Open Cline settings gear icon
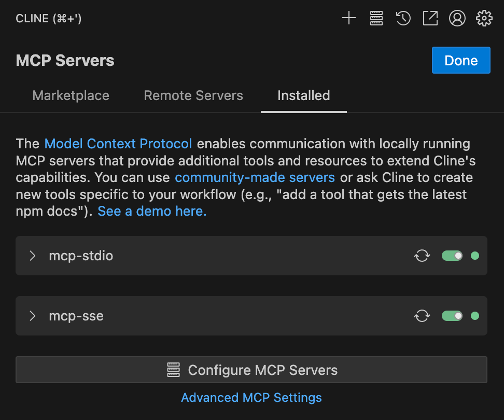 484,18
